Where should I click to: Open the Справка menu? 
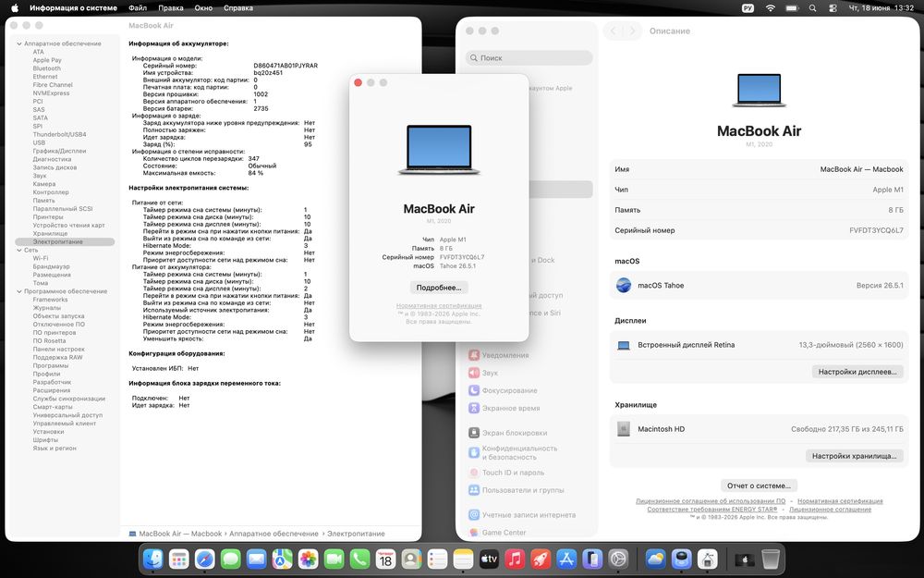[x=238, y=8]
